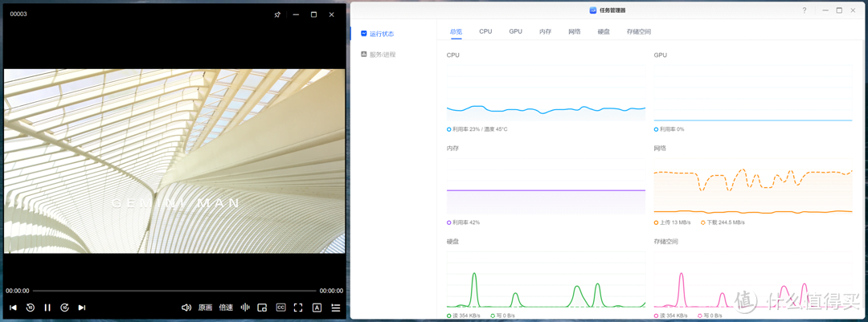
Task: Toggle CC subtitles in player
Action: pyautogui.click(x=280, y=308)
